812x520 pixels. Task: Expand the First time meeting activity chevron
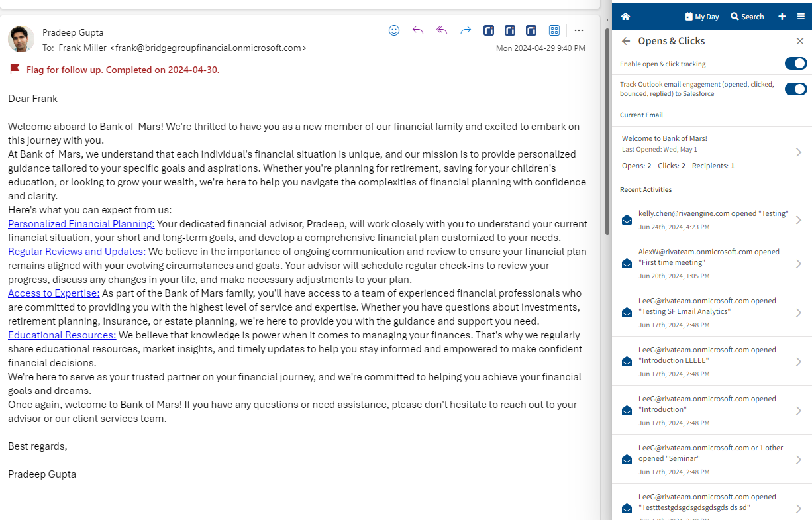click(x=799, y=264)
